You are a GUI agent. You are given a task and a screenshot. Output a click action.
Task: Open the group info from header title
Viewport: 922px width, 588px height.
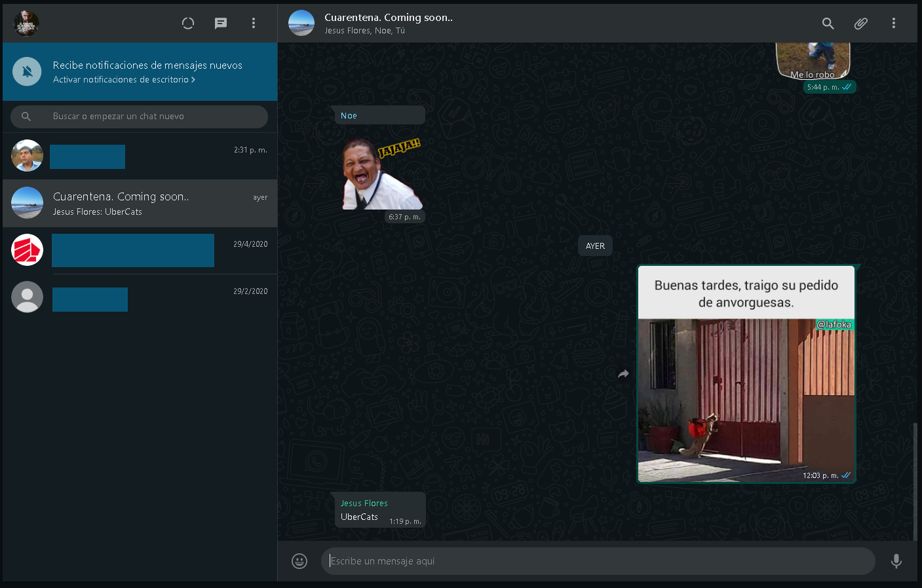pyautogui.click(x=388, y=18)
